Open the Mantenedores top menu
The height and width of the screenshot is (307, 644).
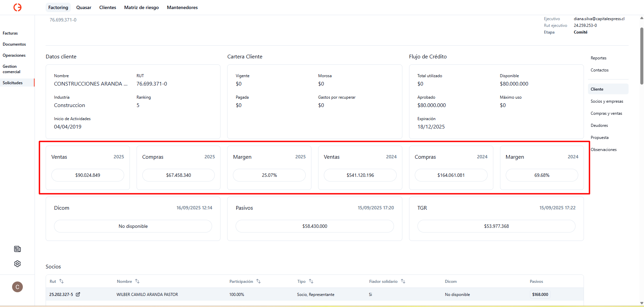(182, 7)
